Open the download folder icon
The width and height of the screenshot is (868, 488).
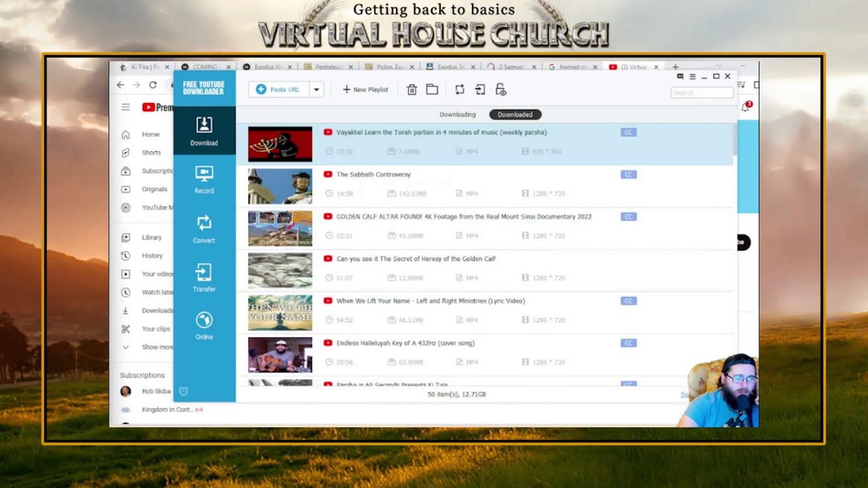(432, 89)
